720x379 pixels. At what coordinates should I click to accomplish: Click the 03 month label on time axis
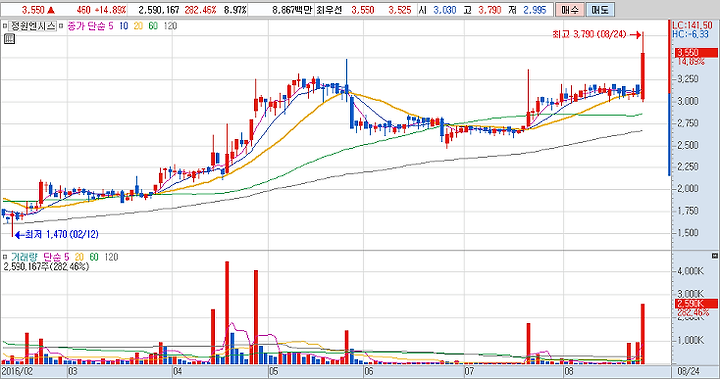coord(73,371)
